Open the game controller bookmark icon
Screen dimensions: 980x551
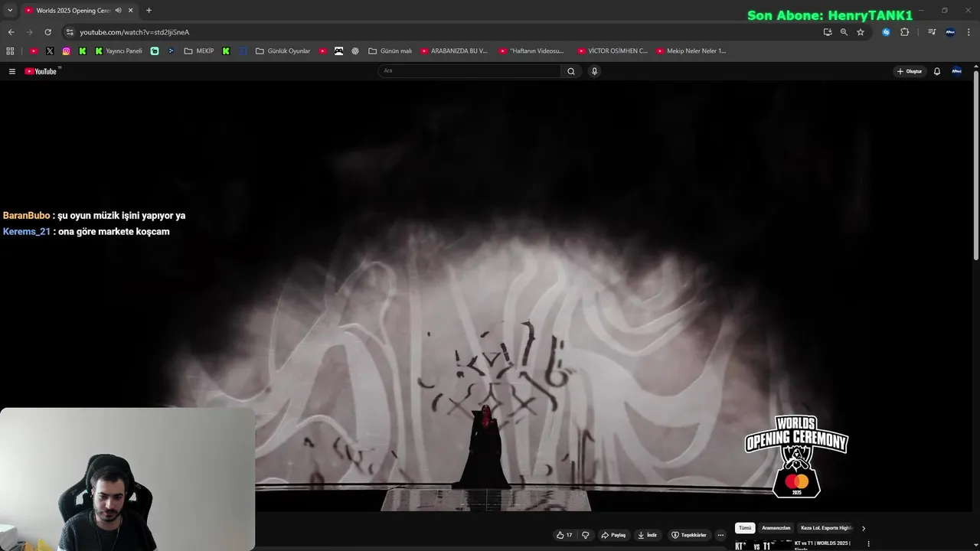coord(338,51)
